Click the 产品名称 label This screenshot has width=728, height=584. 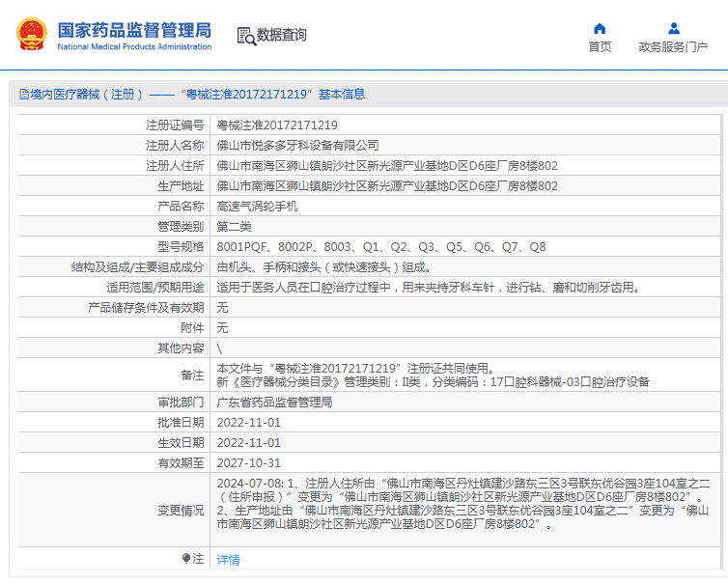[x=181, y=207]
